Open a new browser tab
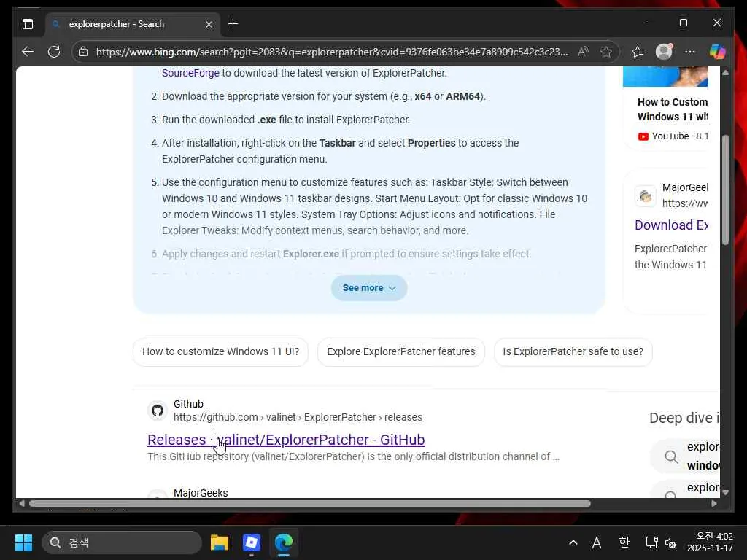The width and height of the screenshot is (747, 560). pyautogui.click(x=233, y=24)
